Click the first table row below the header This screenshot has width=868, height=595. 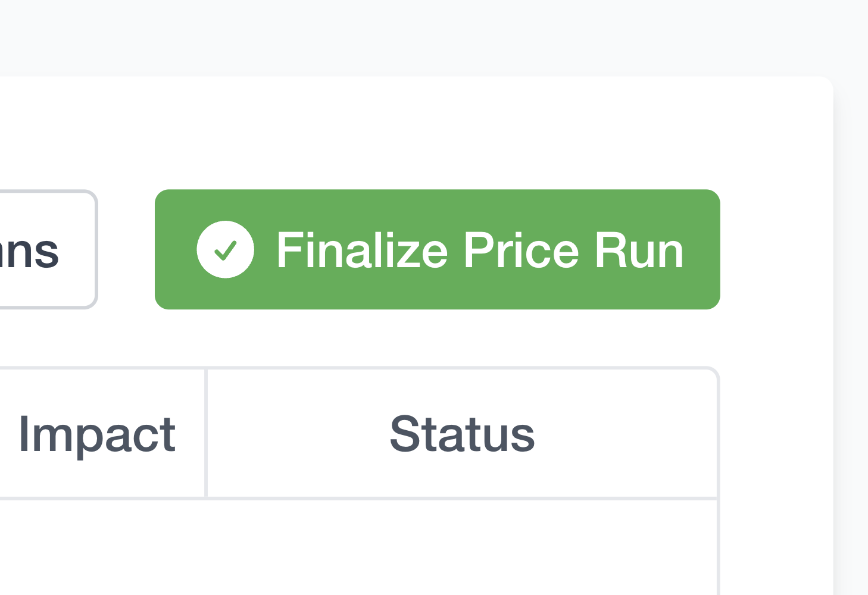point(359,547)
